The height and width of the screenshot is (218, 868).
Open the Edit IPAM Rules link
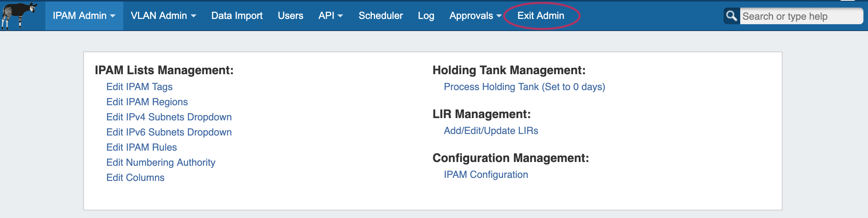click(141, 148)
